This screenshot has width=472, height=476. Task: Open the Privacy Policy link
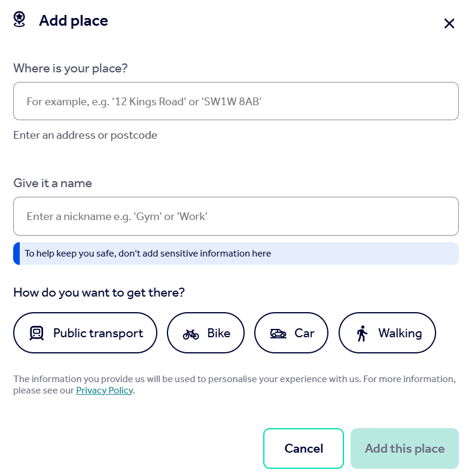tap(105, 390)
